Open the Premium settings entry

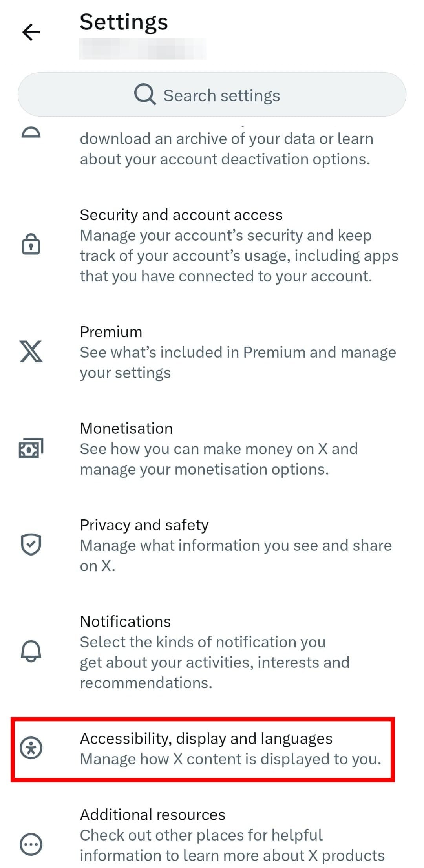pos(111,332)
